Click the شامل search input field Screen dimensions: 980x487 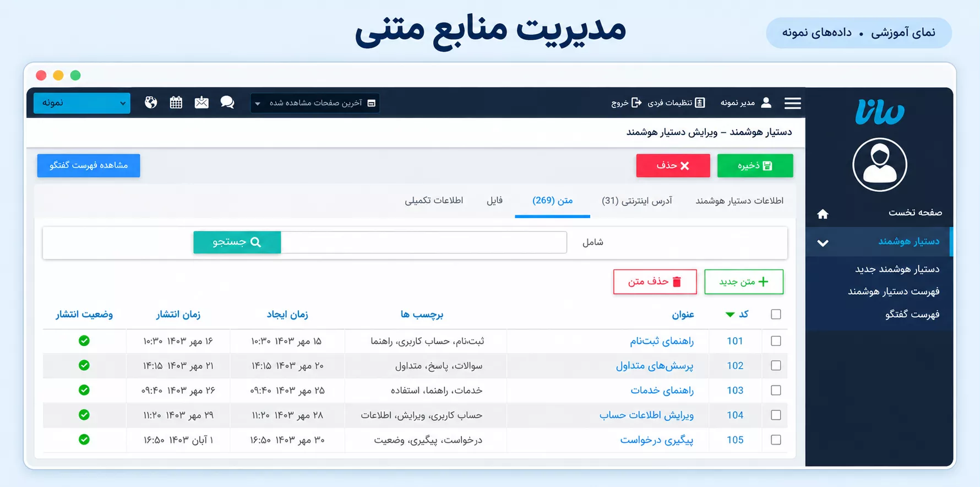[423, 242]
